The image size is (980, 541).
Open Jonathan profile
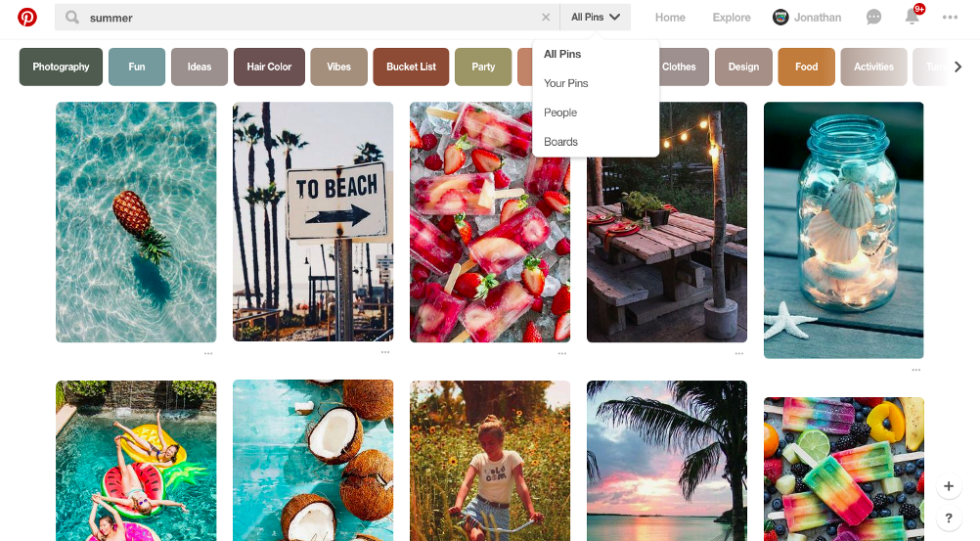[807, 18]
